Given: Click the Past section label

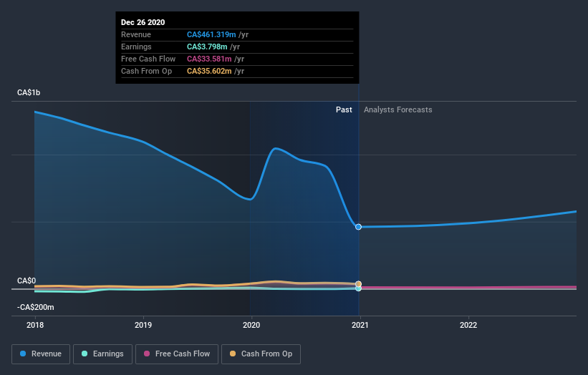Looking at the screenshot, I should click(344, 109).
